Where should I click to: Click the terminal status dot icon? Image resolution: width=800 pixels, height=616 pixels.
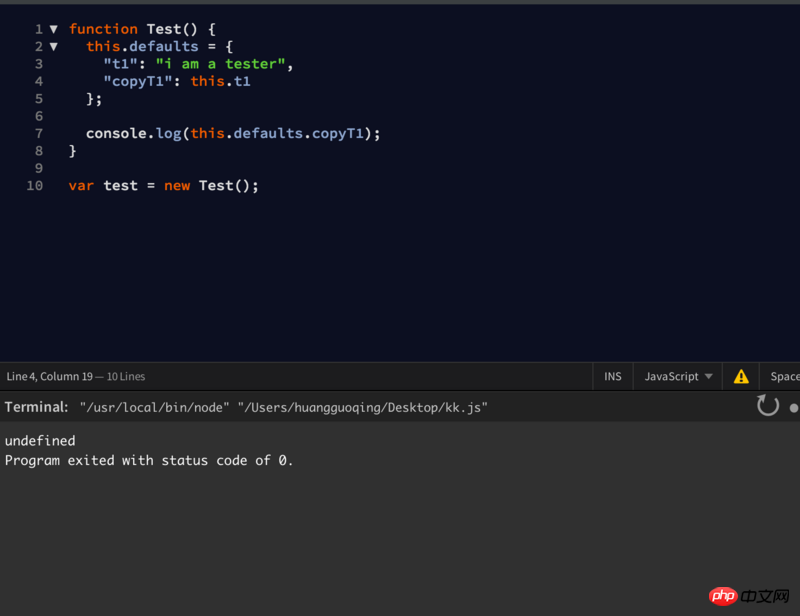click(x=793, y=408)
